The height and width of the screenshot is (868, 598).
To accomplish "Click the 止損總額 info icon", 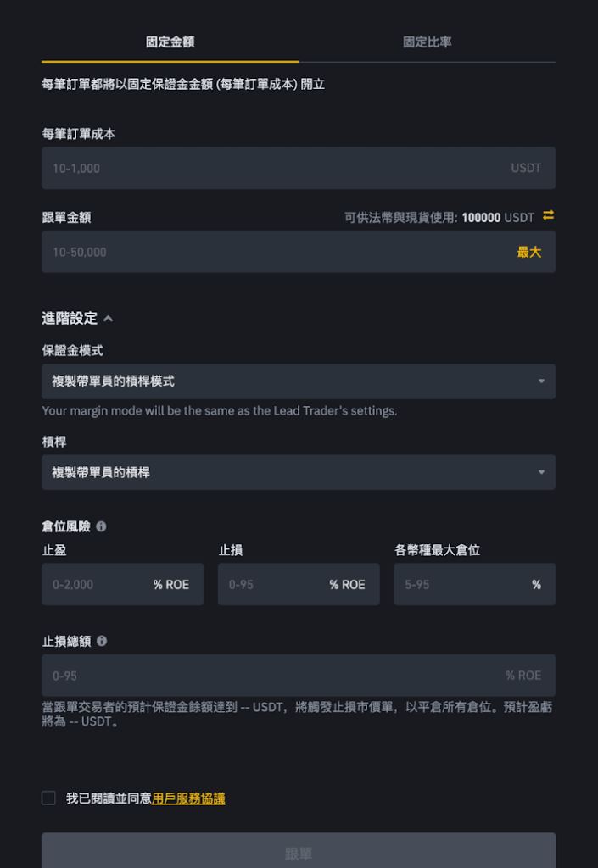I will point(102,642).
